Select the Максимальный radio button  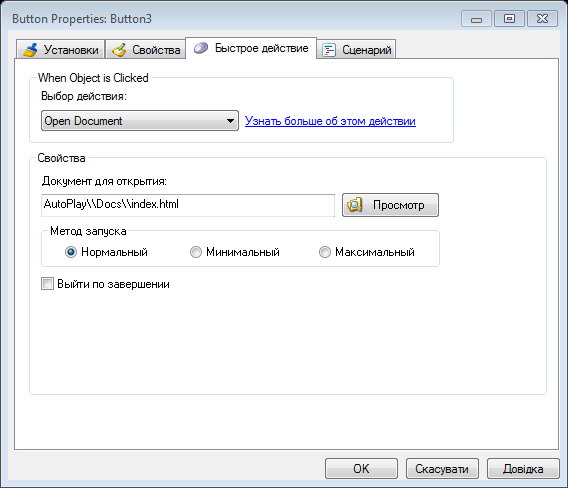(325, 252)
